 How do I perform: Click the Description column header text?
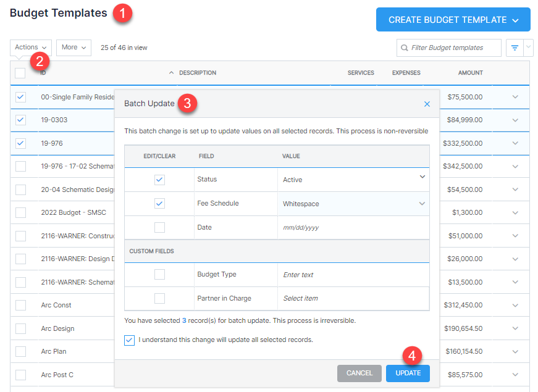pyautogui.click(x=198, y=73)
